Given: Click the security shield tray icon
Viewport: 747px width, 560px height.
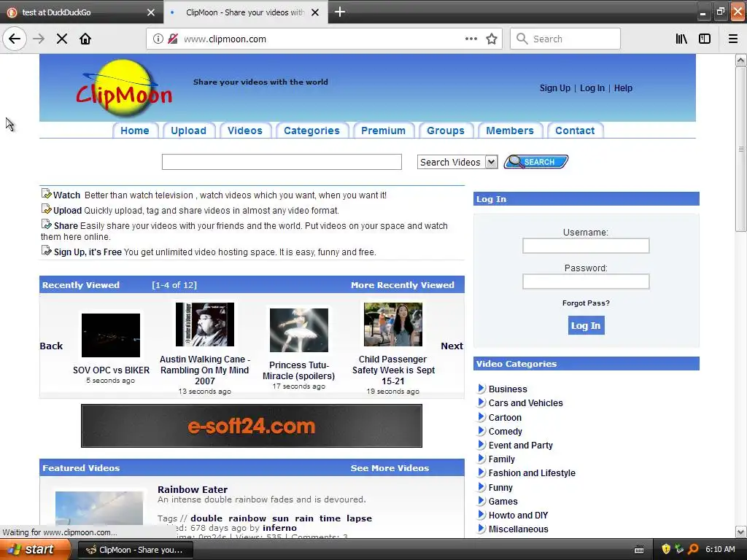Looking at the screenshot, I should [666, 549].
